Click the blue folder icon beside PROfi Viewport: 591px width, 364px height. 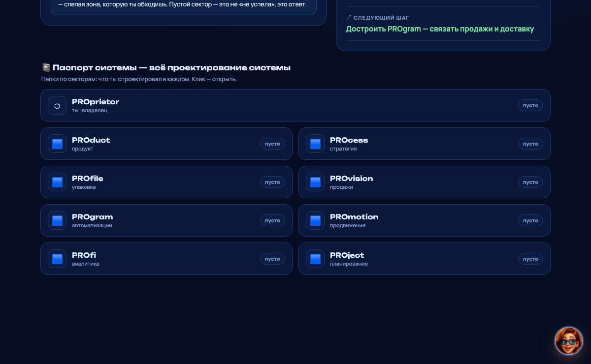pyautogui.click(x=57, y=259)
